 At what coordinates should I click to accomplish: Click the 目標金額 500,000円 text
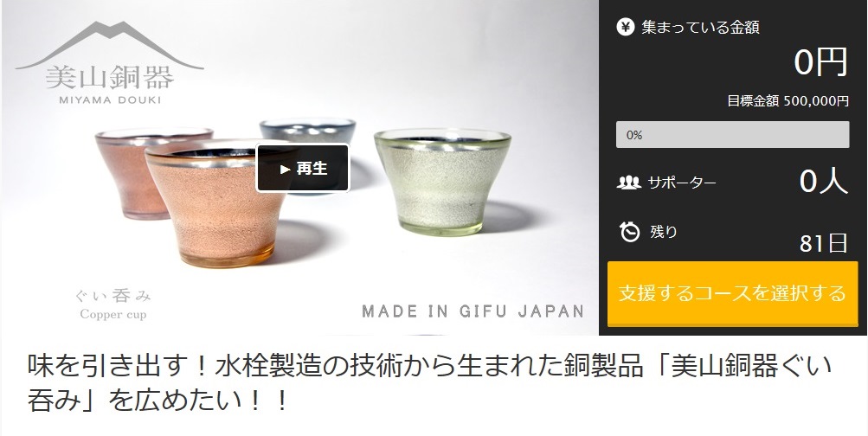pyautogui.click(x=788, y=100)
